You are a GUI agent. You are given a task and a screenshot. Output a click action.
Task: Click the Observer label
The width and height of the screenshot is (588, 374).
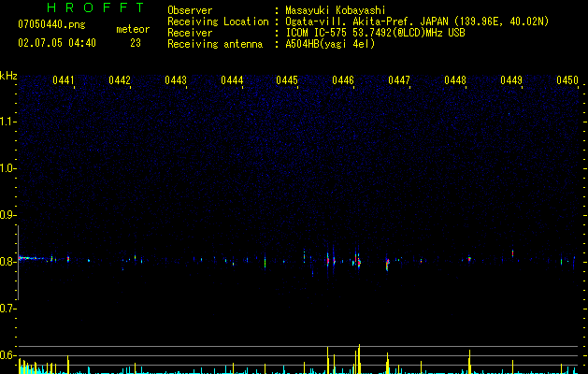click(190, 10)
